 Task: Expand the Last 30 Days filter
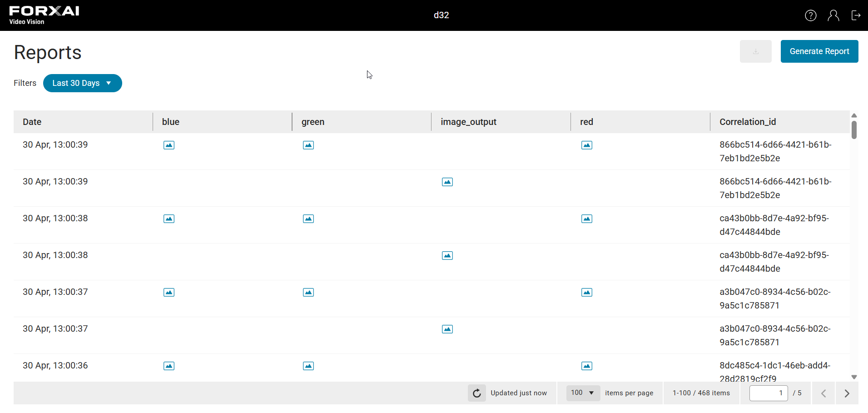[x=83, y=83]
